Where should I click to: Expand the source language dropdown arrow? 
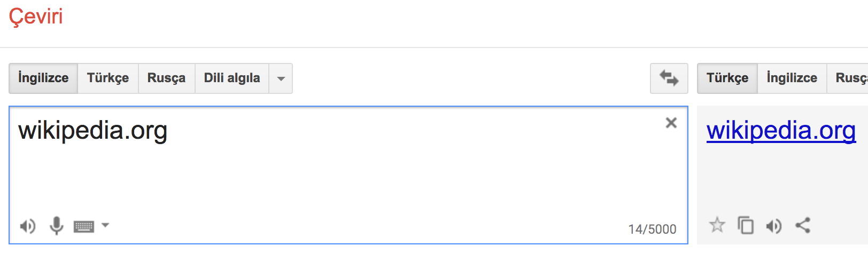click(x=281, y=78)
